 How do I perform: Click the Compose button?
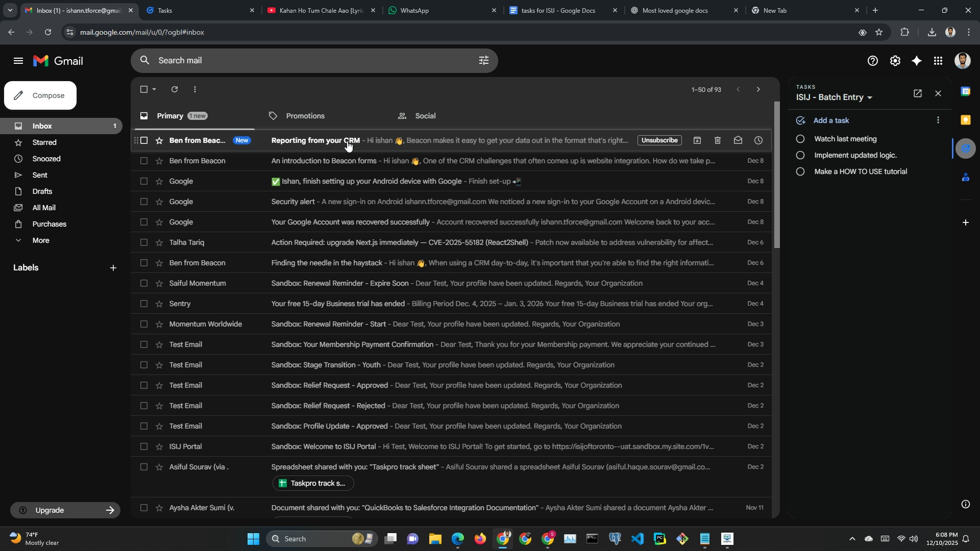pos(40,95)
